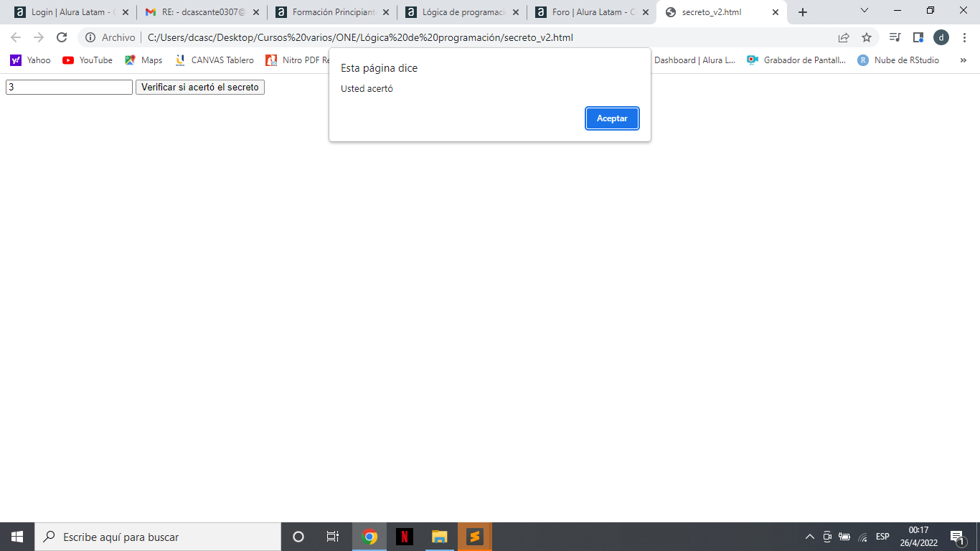The image size is (980, 551).
Task: View site info icon next to Archivo
Action: click(x=90, y=37)
